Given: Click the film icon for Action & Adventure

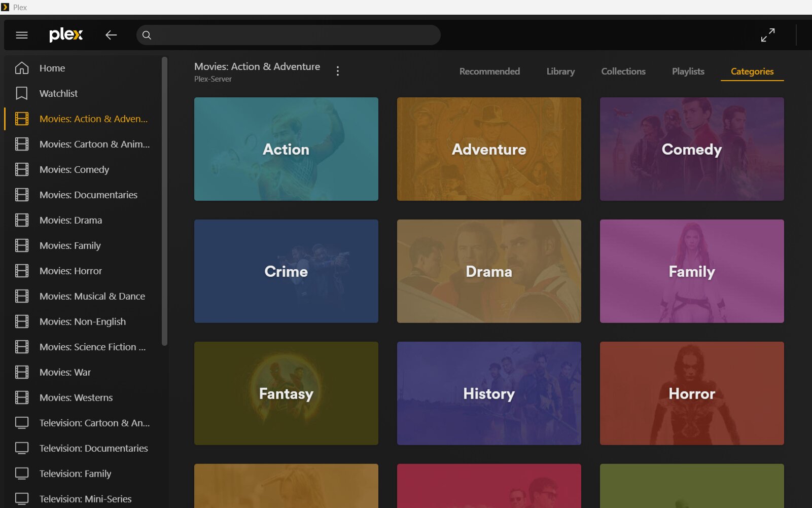Looking at the screenshot, I should click(22, 119).
